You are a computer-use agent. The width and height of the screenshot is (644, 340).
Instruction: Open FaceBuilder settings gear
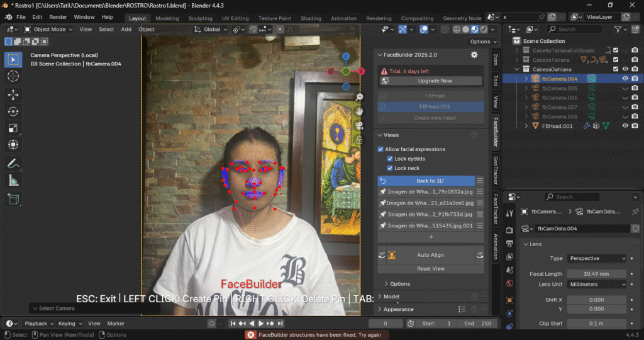coord(474,55)
